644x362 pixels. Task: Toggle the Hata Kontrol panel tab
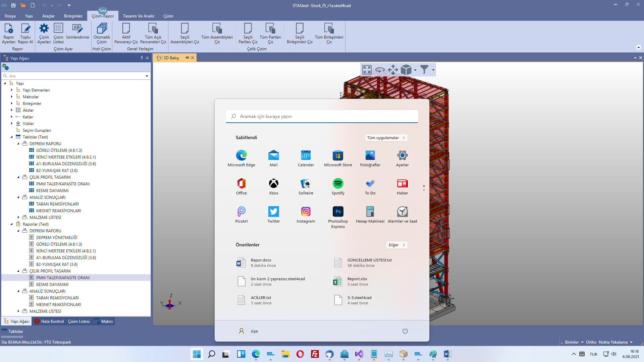pyautogui.click(x=49, y=321)
